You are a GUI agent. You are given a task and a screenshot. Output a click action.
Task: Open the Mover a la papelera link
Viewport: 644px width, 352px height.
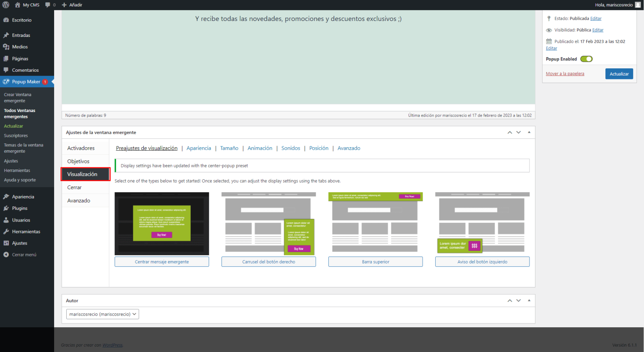pos(565,73)
